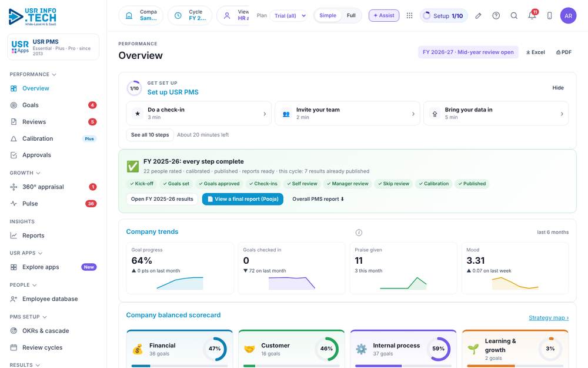Screen dimensions: 588x368
Task: Click the FY 2026-27 Mid-year review open badge
Action: tap(468, 52)
